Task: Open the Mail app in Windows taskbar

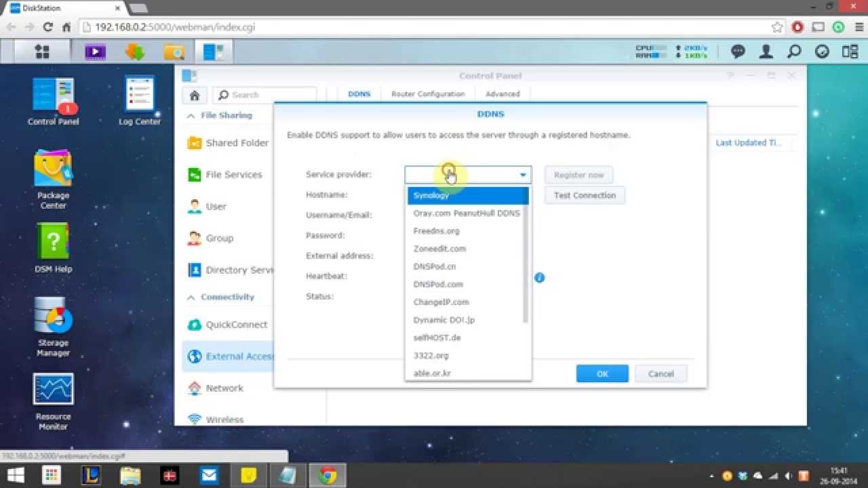Action: (209, 475)
